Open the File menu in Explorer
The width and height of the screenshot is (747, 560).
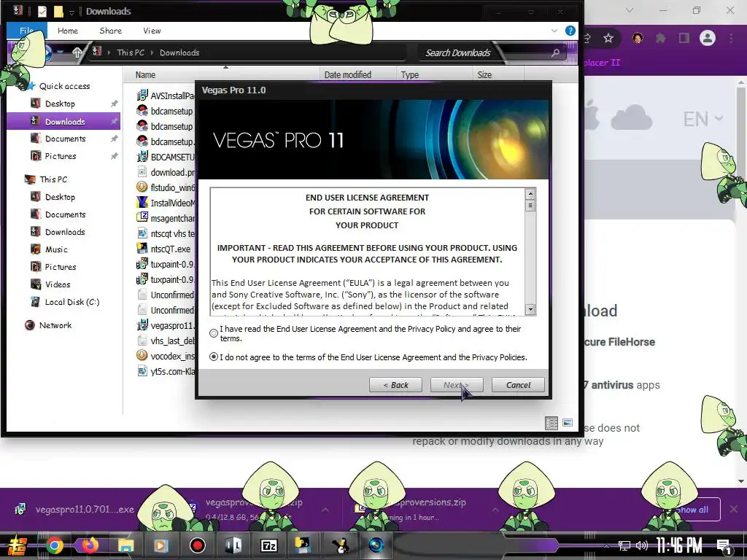27,31
